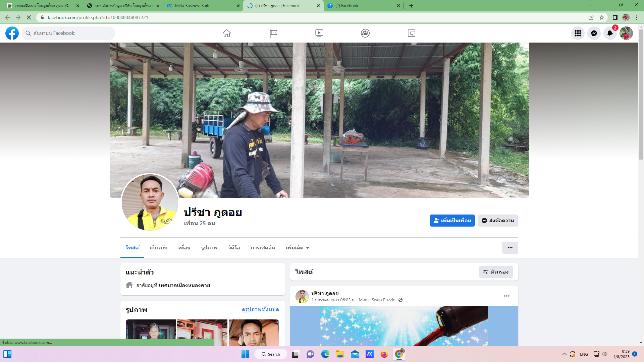
Task: Open the Facebook menu grid icon
Action: tap(578, 33)
